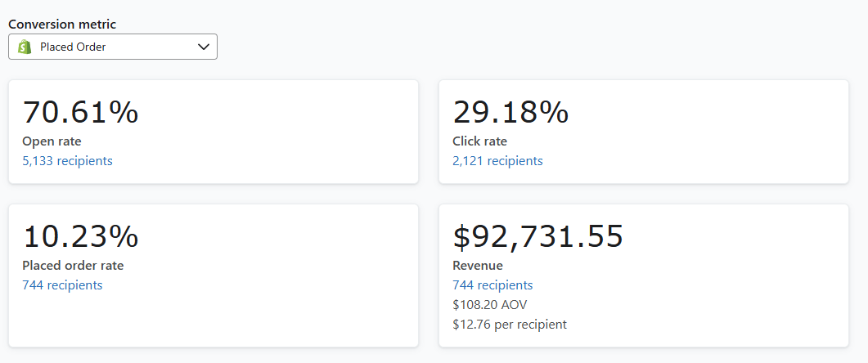Select the 29.18% click rate figure
Image resolution: width=868 pixels, height=363 pixels.
point(511,112)
